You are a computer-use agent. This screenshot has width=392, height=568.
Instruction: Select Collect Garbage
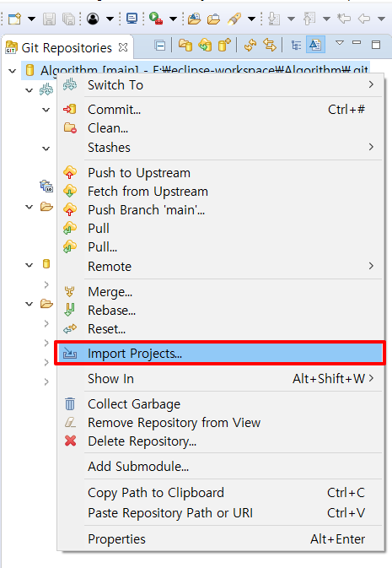pyautogui.click(x=220, y=404)
